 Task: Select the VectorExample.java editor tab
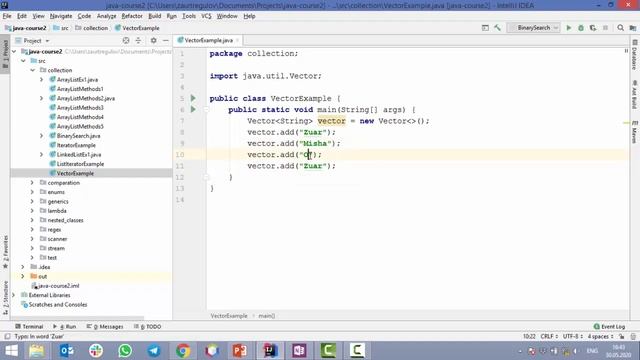[x=208, y=40]
